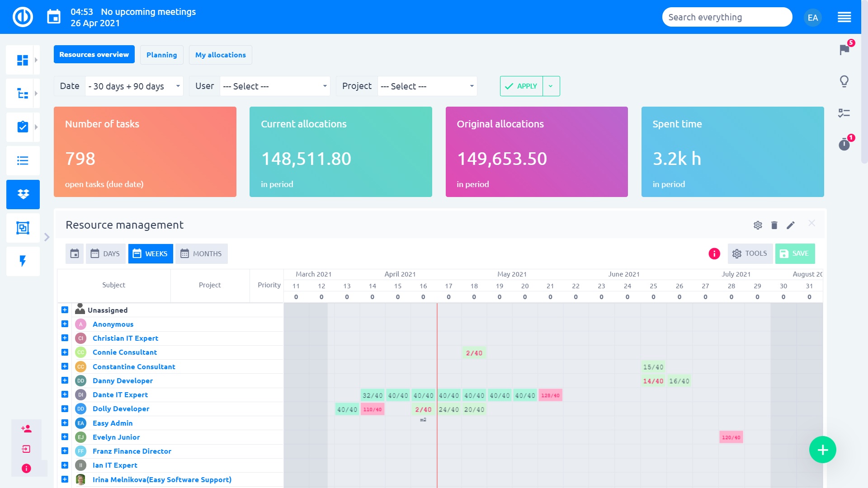
Task: Click the Subject column header
Action: point(113,285)
